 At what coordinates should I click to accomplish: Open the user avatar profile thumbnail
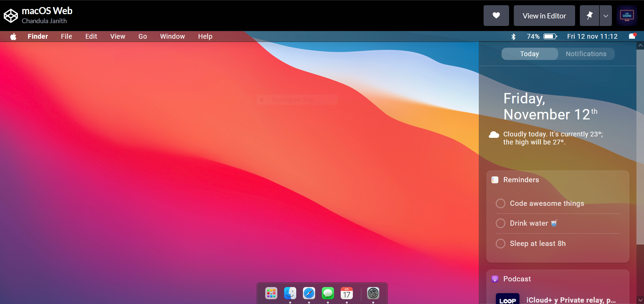click(x=627, y=16)
